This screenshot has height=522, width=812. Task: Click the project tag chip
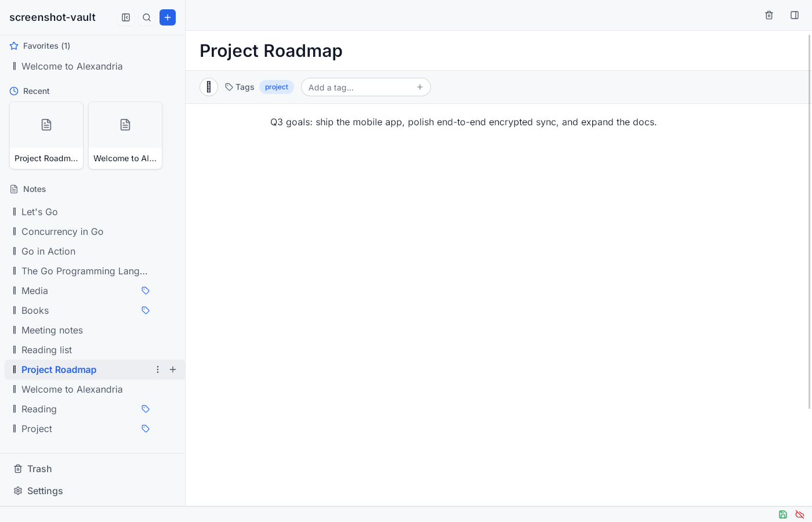(x=277, y=87)
